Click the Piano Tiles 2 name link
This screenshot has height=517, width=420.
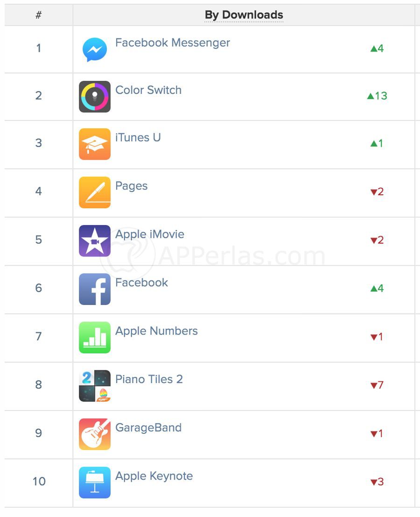point(149,379)
